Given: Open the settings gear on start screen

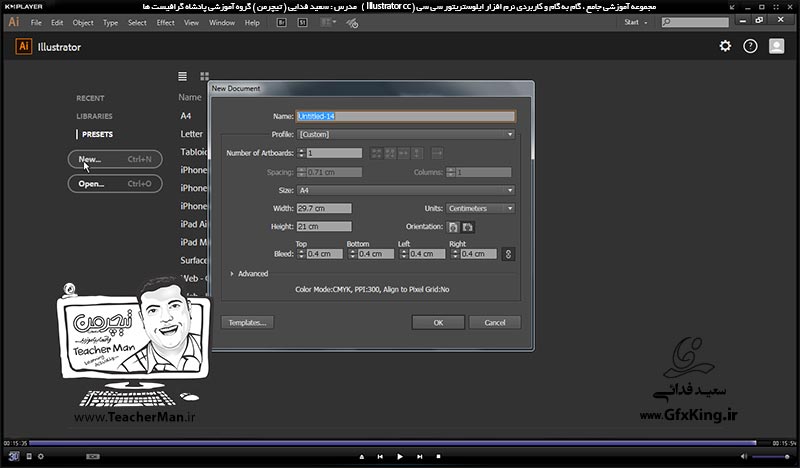Looking at the screenshot, I should [x=725, y=46].
